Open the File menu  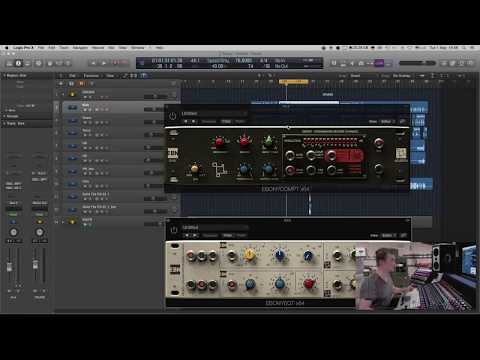[41, 48]
